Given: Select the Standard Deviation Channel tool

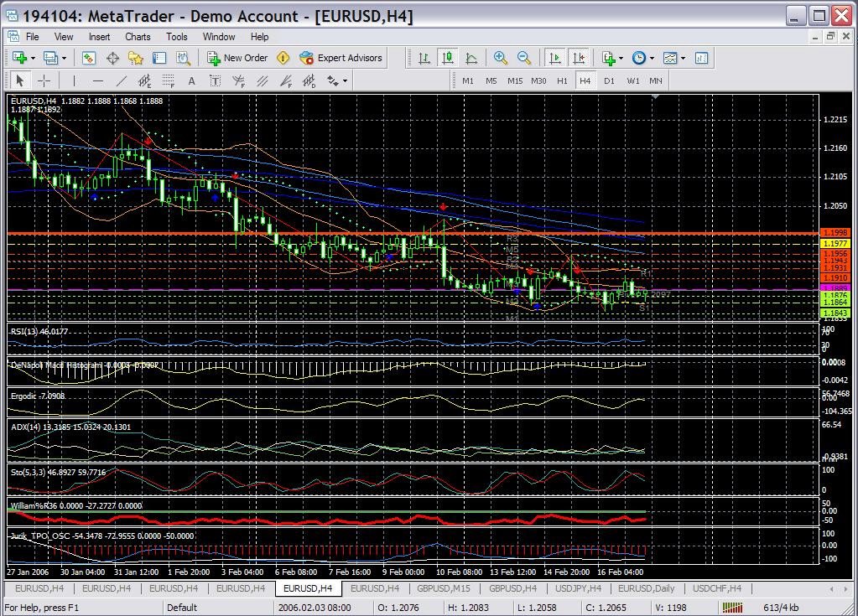Looking at the screenshot, I should (x=309, y=81).
